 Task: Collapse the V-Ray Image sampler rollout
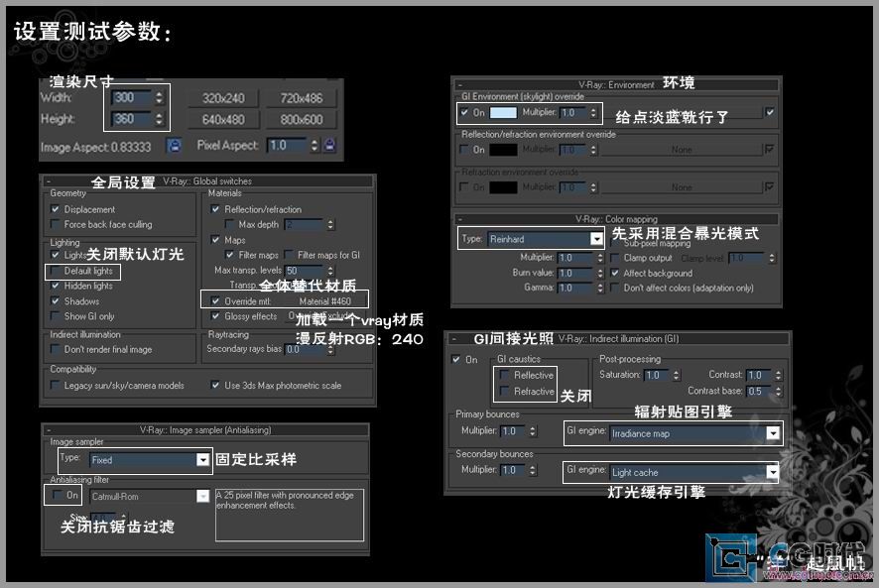pos(49,430)
